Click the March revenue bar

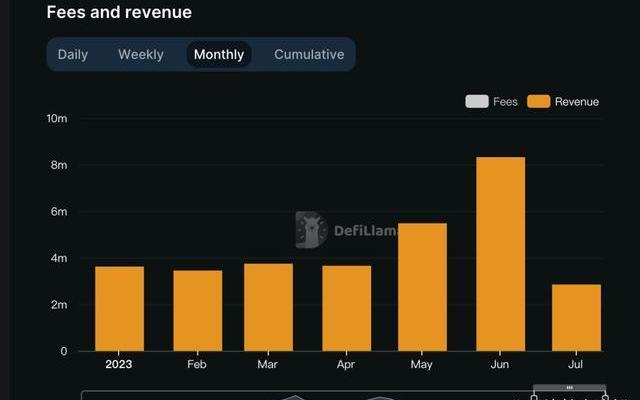point(268,307)
